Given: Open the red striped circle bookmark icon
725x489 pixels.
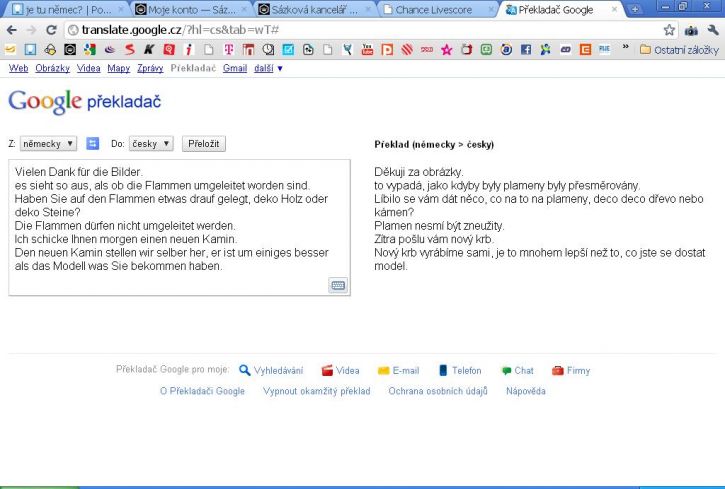Looking at the screenshot, I should [x=407, y=49].
